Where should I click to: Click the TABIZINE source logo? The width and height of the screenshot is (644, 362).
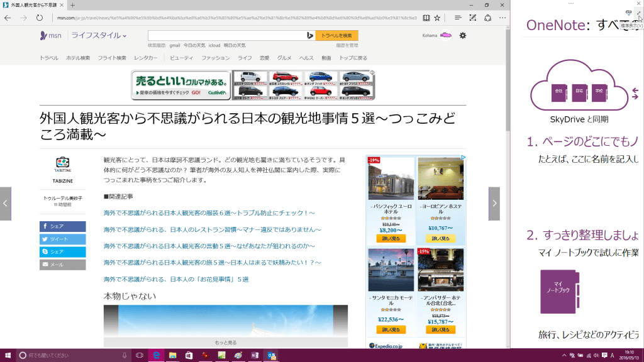62,164
